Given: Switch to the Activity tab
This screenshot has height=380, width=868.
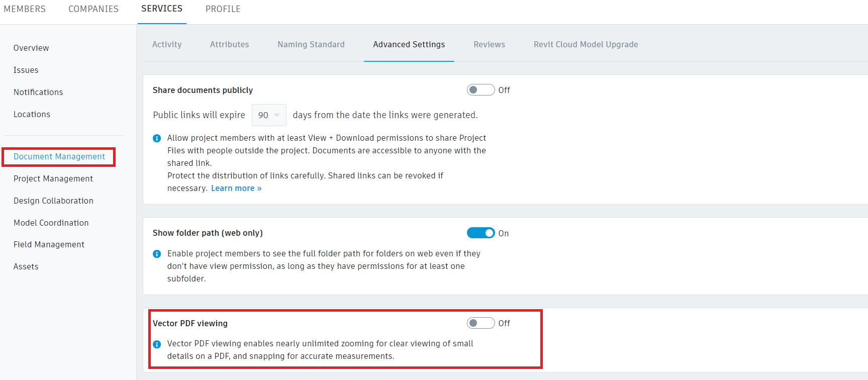Looking at the screenshot, I should tap(167, 44).
